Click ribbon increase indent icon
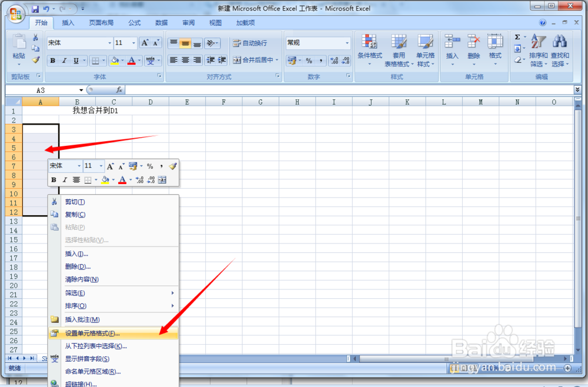588x387 pixels. [222, 60]
